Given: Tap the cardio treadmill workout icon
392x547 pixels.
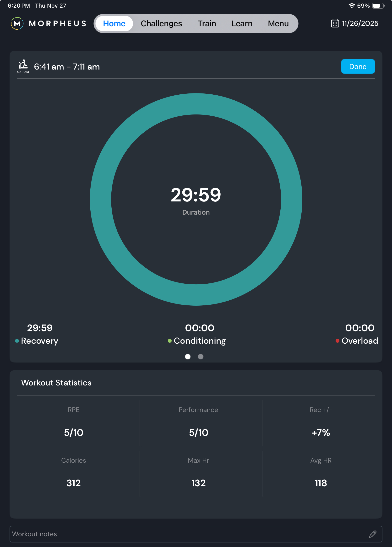Looking at the screenshot, I should tap(23, 65).
